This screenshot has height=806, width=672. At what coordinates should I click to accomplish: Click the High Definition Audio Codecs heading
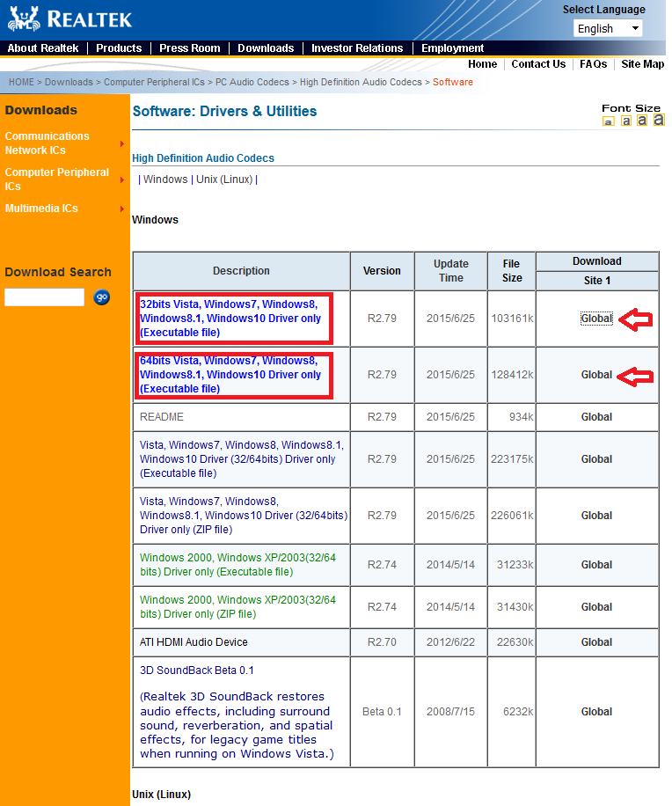[x=203, y=158]
